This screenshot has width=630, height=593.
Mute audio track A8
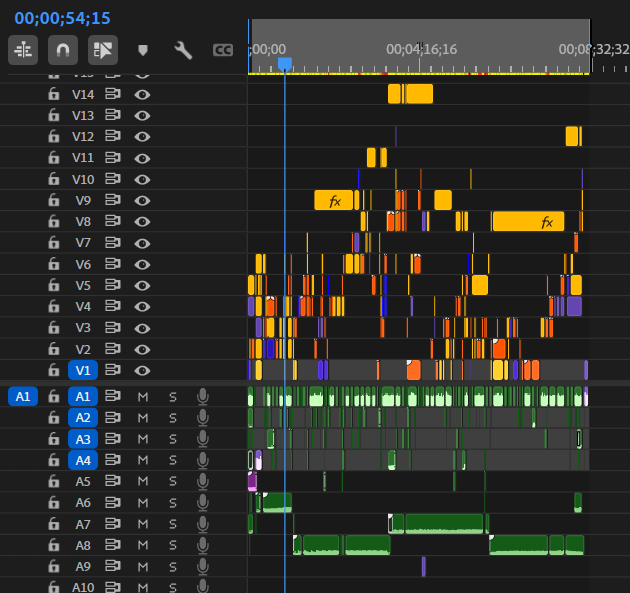click(143, 545)
